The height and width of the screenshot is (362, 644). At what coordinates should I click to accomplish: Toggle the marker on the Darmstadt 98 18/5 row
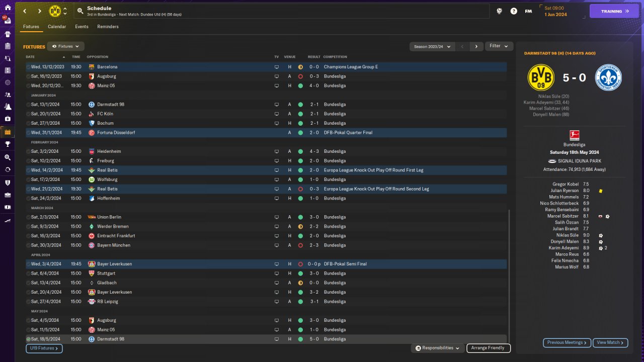pos(28,339)
